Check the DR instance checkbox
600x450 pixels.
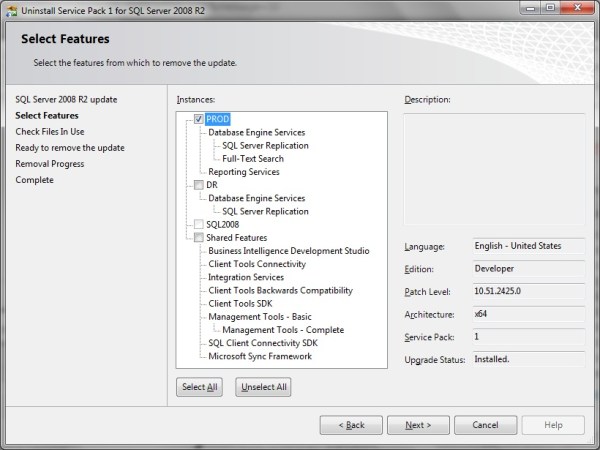[x=199, y=185]
